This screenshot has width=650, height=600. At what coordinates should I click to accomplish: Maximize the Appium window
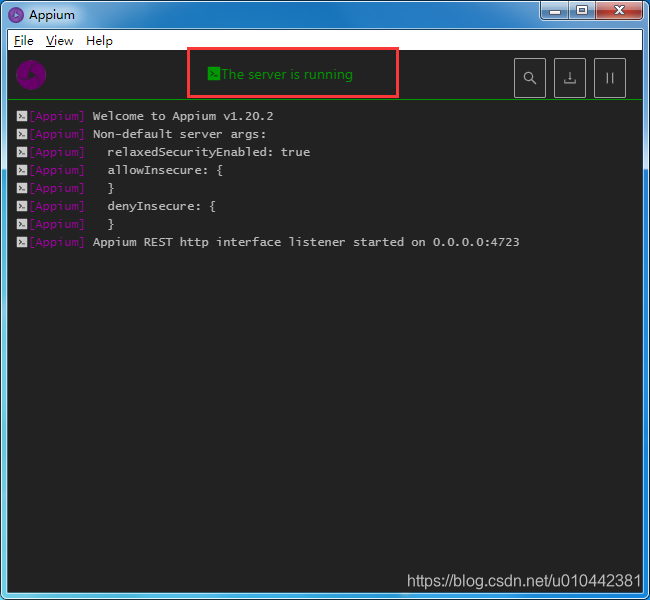coord(582,10)
